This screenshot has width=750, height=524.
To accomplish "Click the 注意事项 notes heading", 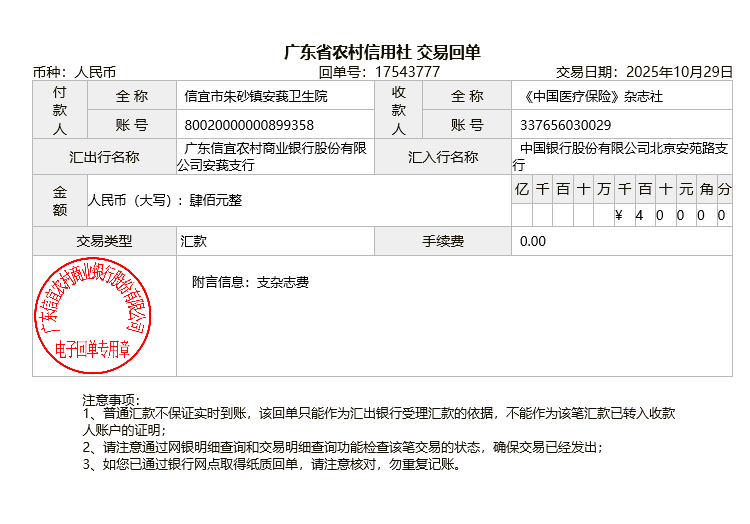I will click(x=111, y=400).
